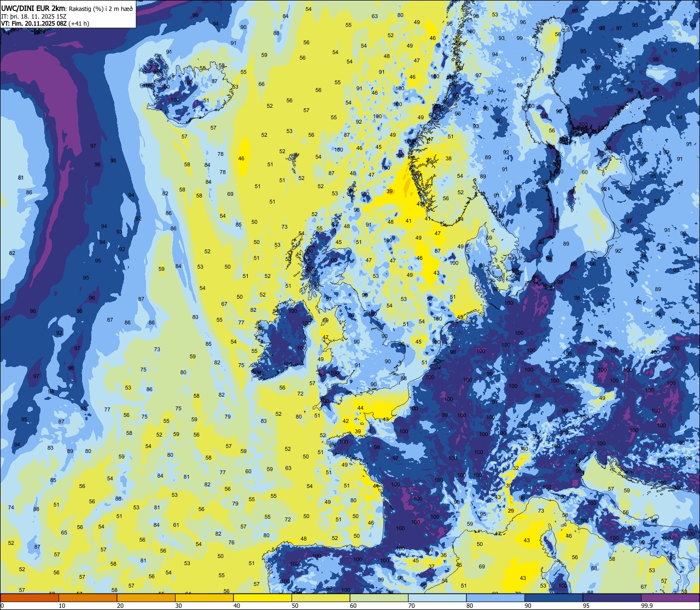The height and width of the screenshot is (610, 700).
Task: Click the 95–99.9 dark navy legend swatch
Action: [x=612, y=597]
